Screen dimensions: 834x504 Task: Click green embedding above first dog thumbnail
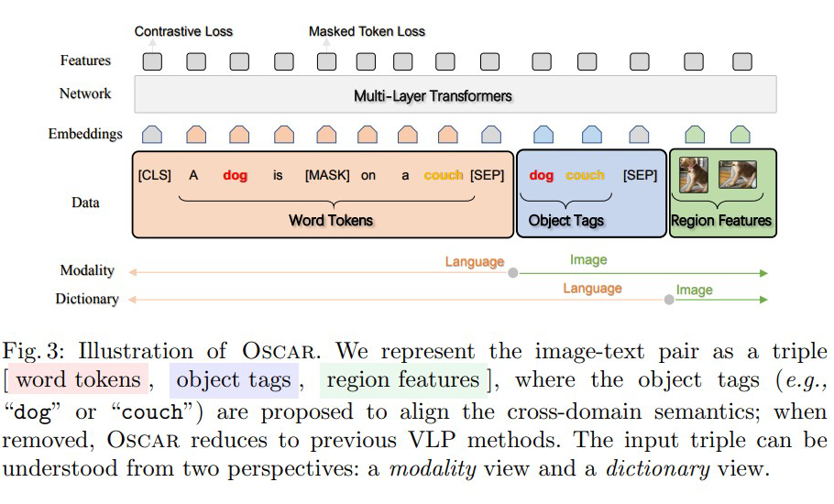pyautogui.click(x=696, y=135)
